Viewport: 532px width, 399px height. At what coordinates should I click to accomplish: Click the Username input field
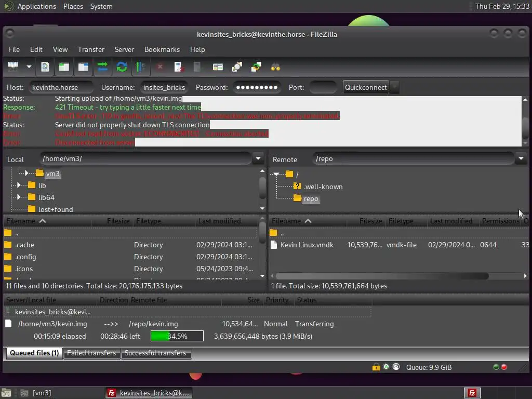coord(164,87)
